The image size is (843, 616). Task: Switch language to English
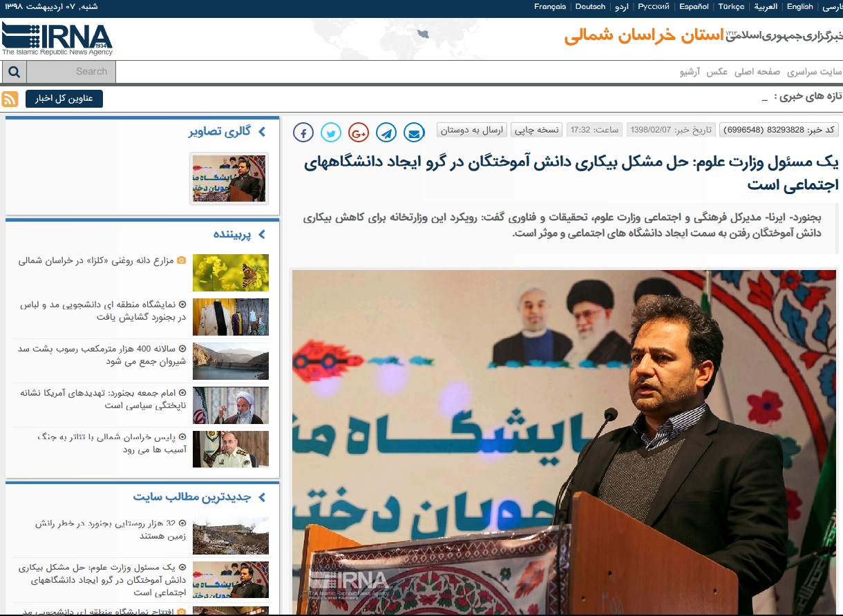[800, 7]
